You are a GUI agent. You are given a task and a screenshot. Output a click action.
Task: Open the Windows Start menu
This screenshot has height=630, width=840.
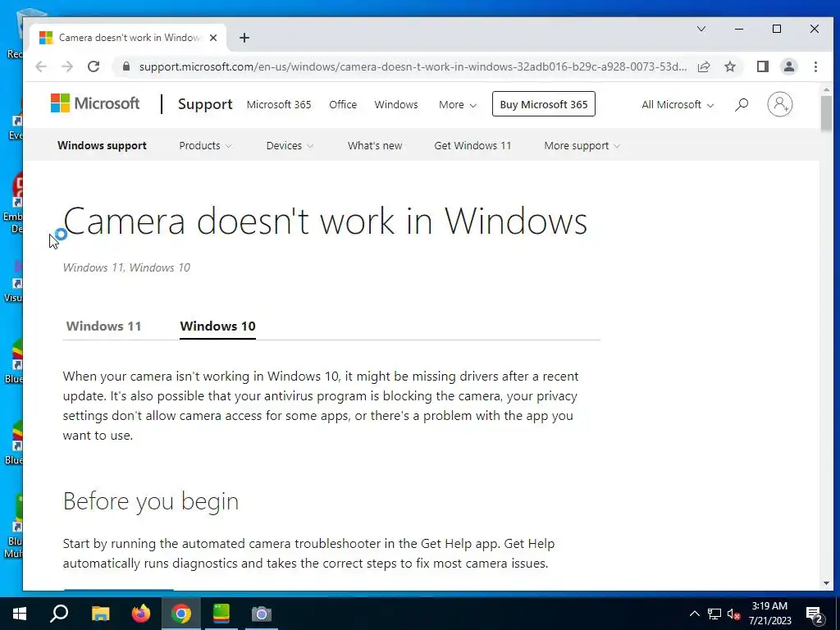[20, 614]
